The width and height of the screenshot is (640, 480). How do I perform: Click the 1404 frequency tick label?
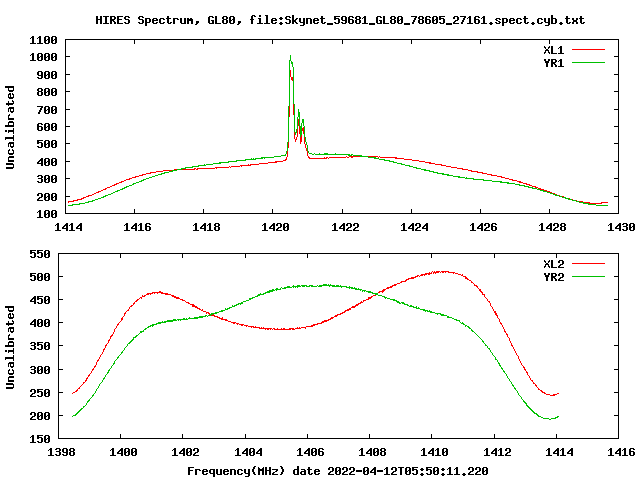click(x=248, y=452)
